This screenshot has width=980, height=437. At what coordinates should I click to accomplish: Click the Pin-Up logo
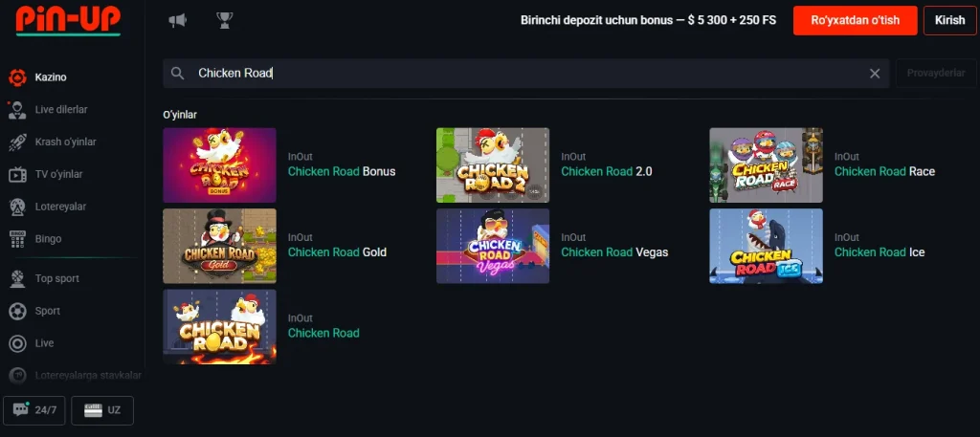pos(68,20)
